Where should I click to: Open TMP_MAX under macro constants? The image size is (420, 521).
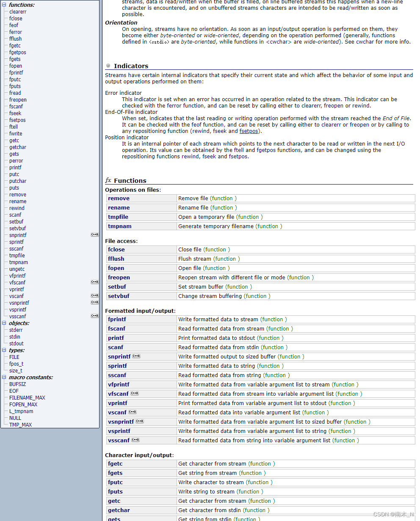click(20, 425)
